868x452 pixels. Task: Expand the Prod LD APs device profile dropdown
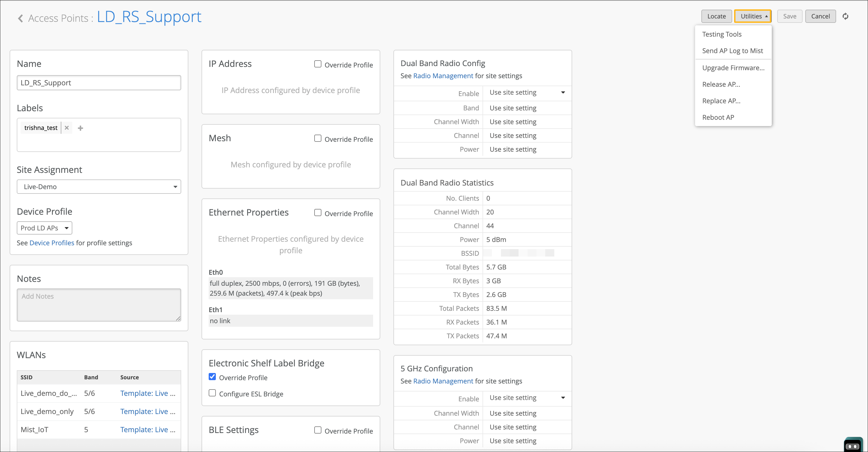(45, 228)
